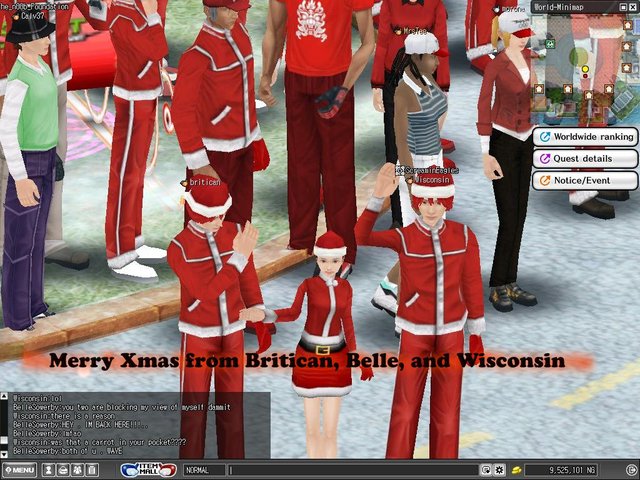Select the britican player name tag

coord(201,182)
